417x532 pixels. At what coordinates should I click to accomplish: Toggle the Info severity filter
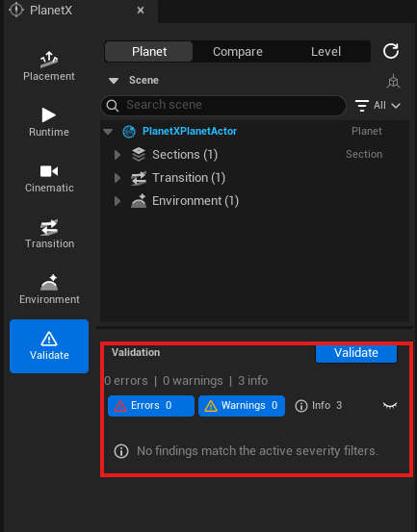[x=318, y=405]
